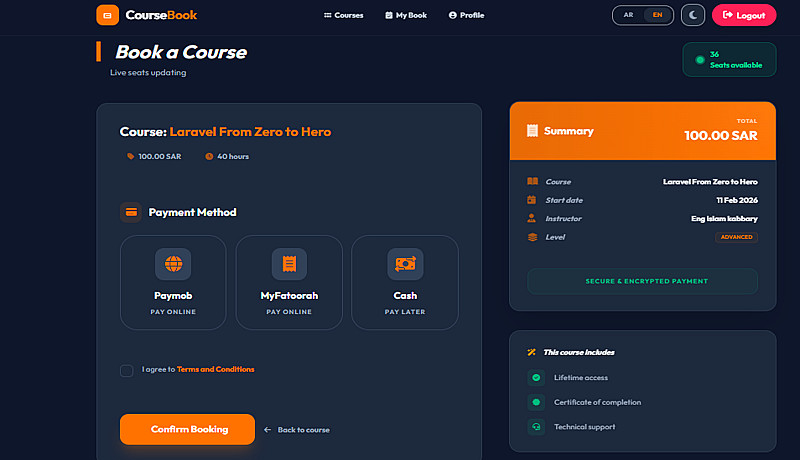
Task: Open the Courses menu item
Action: [343, 15]
